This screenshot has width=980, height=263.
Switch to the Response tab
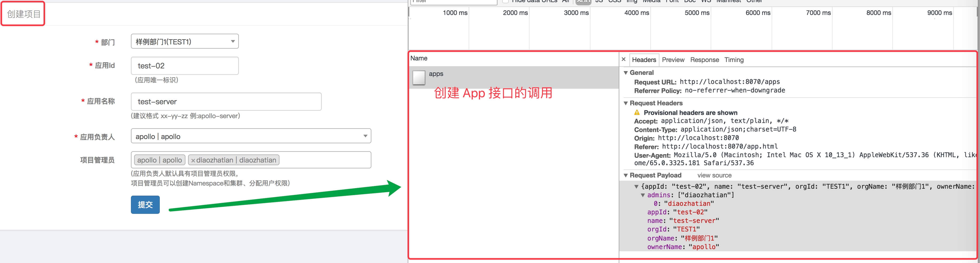point(705,60)
